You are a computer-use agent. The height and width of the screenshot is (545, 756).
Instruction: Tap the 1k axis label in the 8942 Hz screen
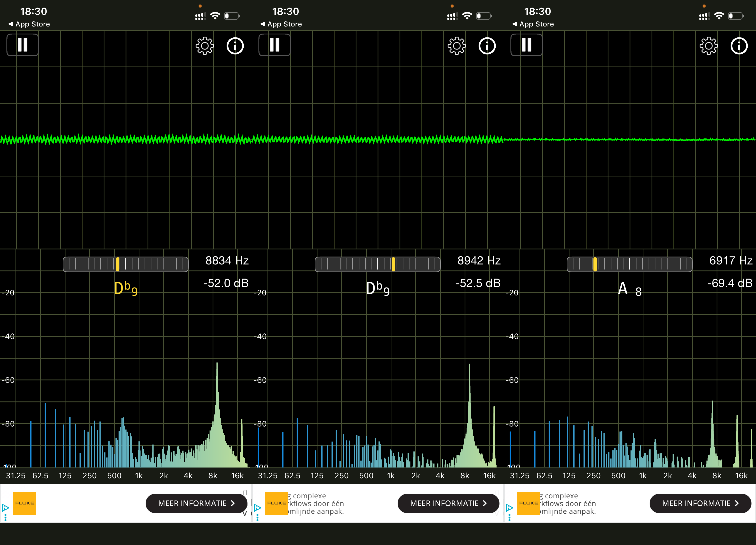[391, 476]
